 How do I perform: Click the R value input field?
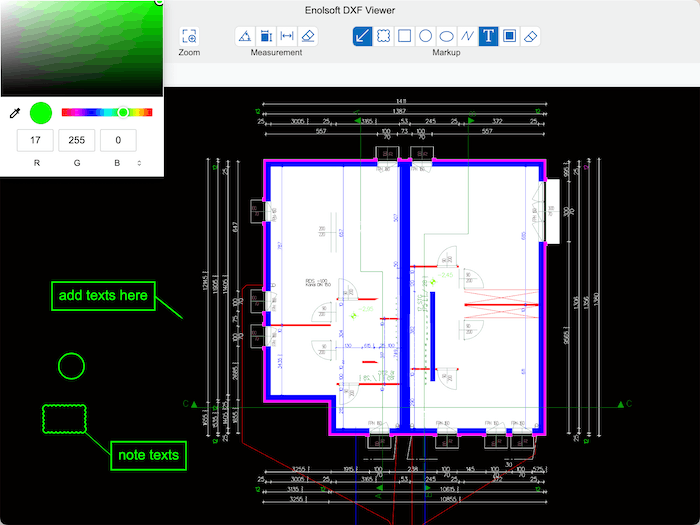point(36,141)
